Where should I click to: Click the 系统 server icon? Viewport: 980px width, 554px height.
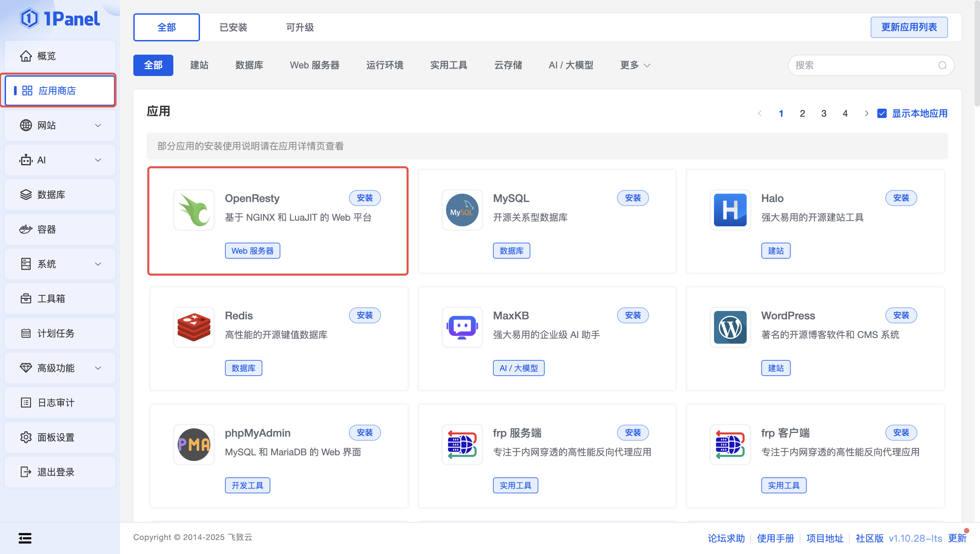point(26,264)
